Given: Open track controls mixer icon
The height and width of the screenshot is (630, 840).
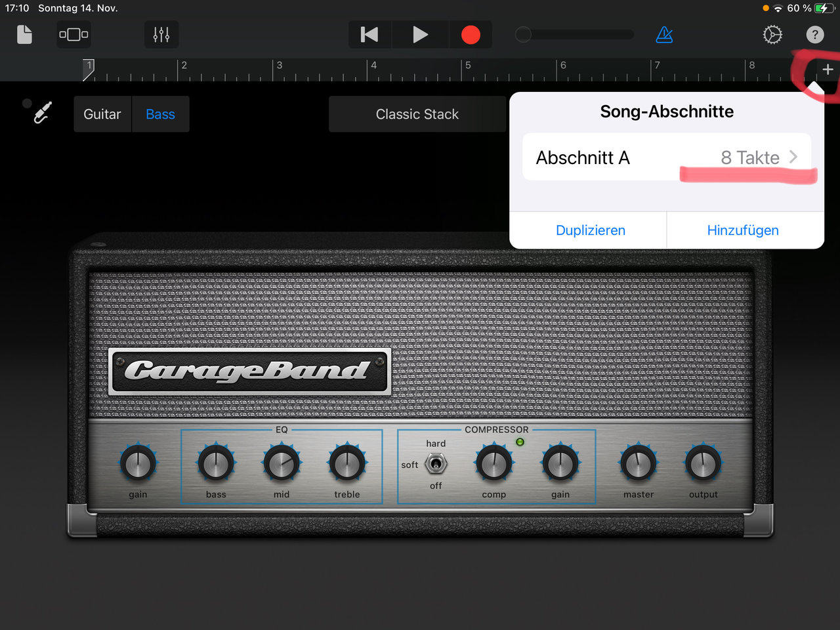Looking at the screenshot, I should pyautogui.click(x=161, y=35).
